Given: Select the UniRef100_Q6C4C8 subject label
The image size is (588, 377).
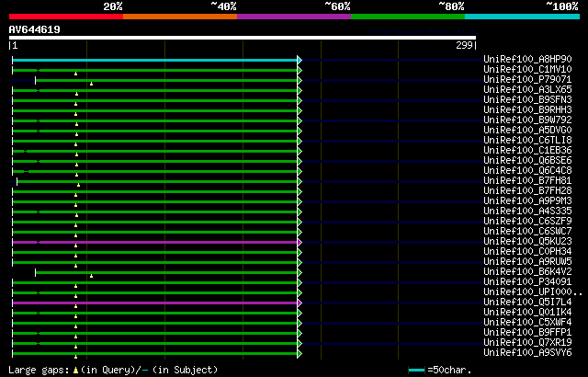Looking at the screenshot, I should pos(527,171).
